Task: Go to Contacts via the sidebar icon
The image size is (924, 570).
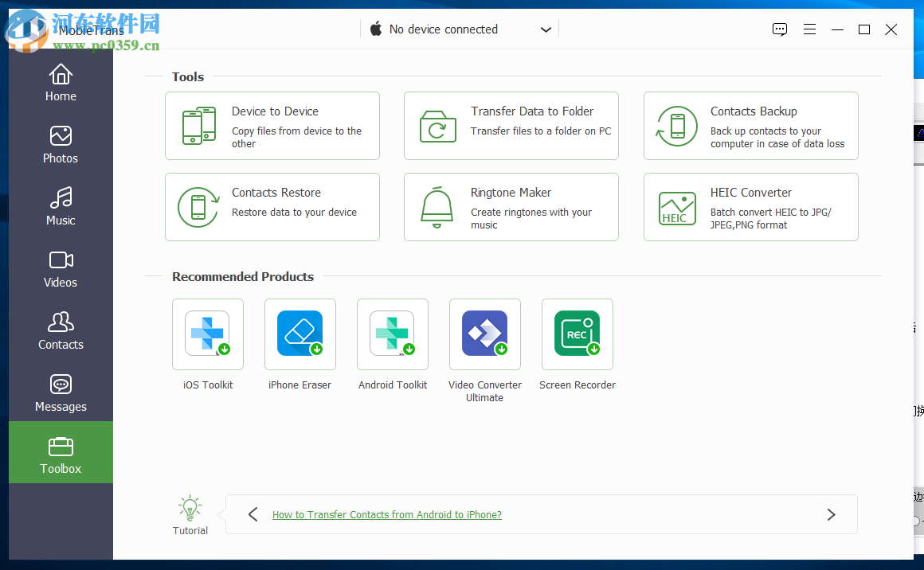Action: click(x=61, y=331)
